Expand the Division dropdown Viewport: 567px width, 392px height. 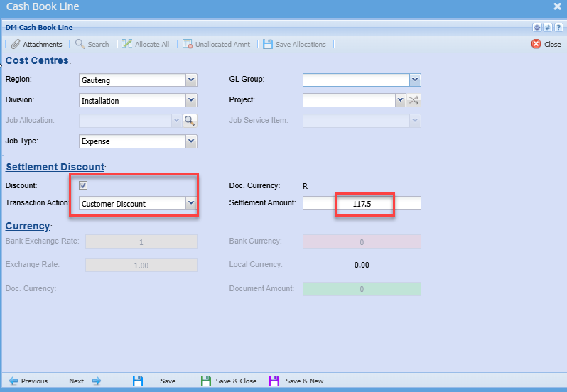(x=191, y=100)
